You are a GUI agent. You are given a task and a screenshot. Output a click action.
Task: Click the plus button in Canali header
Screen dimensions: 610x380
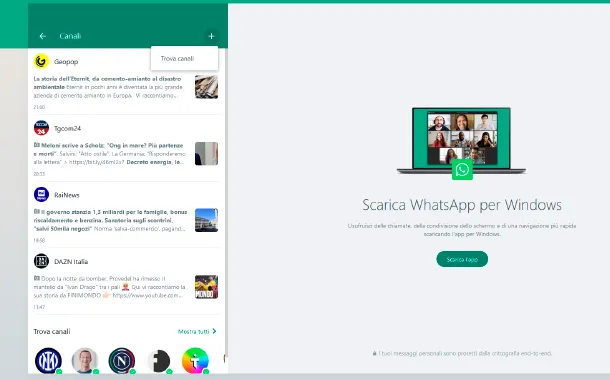(x=211, y=36)
